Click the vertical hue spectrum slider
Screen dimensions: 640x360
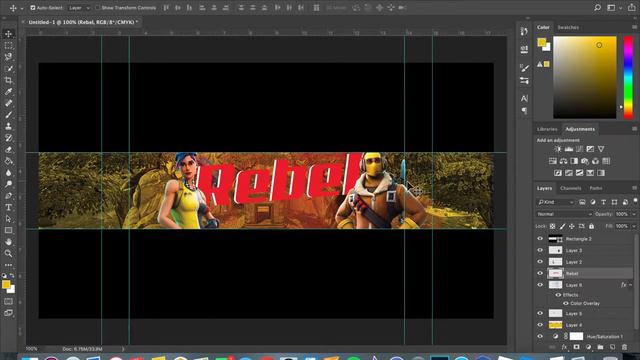628,77
